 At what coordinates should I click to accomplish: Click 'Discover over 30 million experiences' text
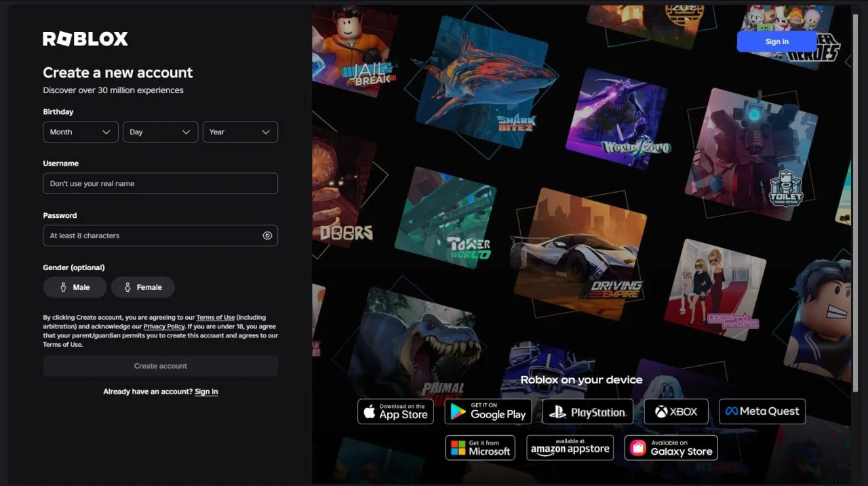pos(113,90)
